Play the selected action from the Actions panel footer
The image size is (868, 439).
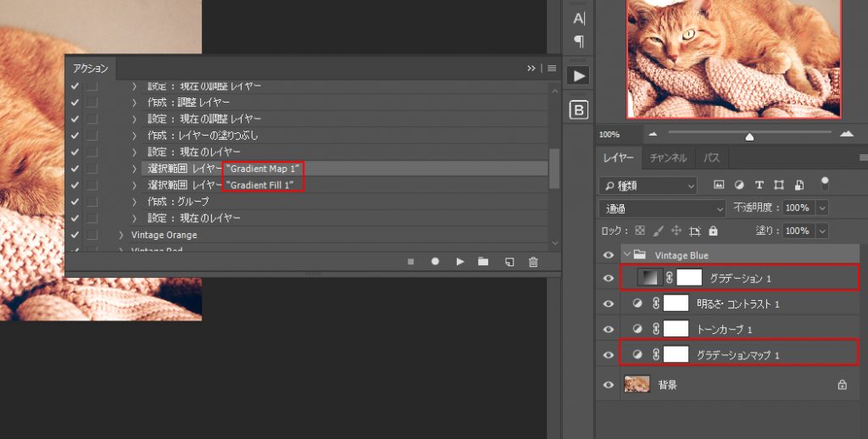460,261
